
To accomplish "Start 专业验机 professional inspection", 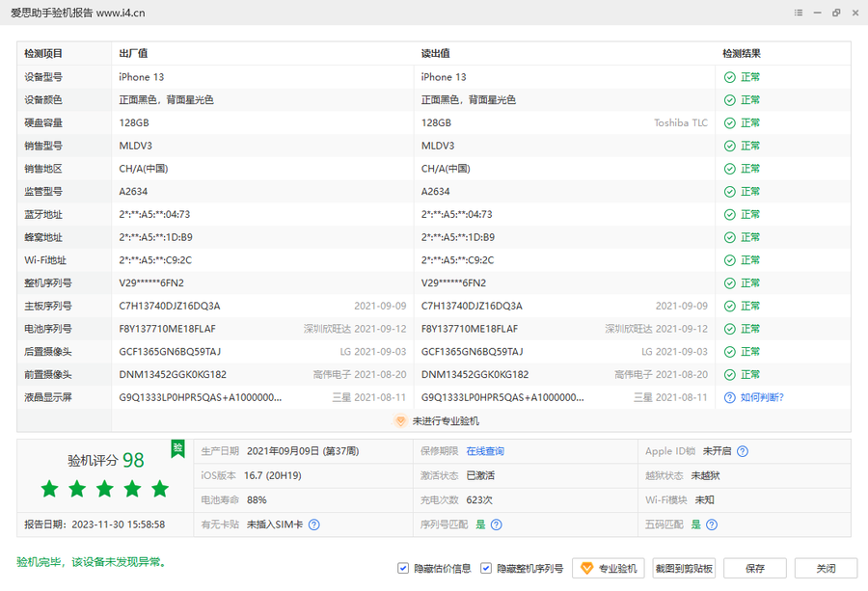I will pyautogui.click(x=609, y=568).
